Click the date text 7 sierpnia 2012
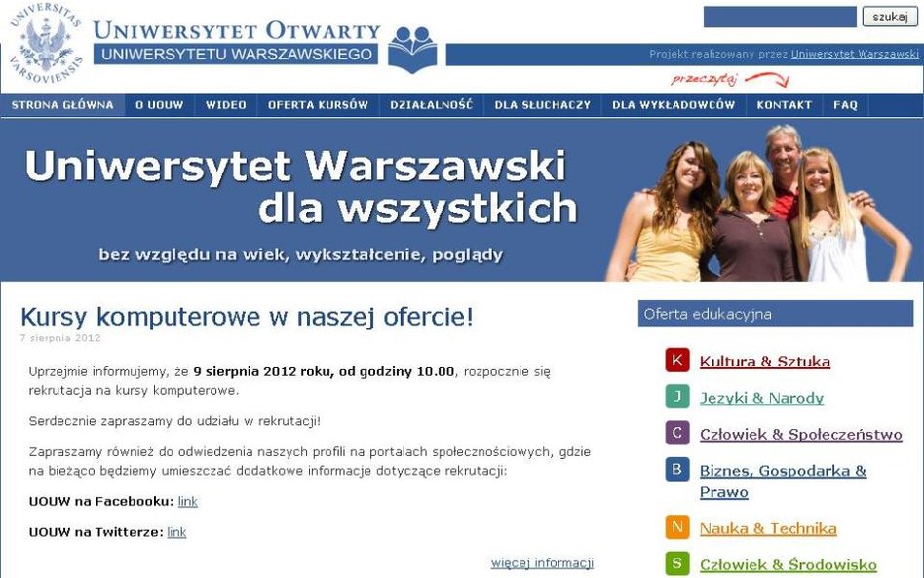This screenshot has height=578, width=924. pyautogui.click(x=60, y=338)
